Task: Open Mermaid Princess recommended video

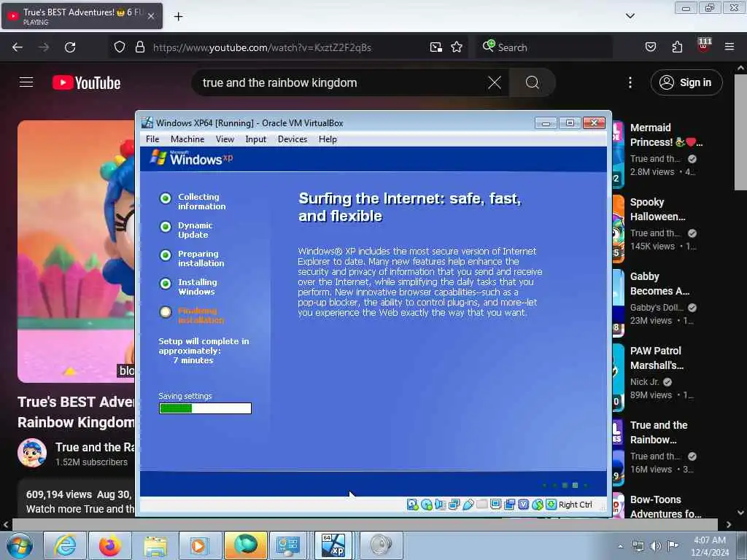Action: 665,135
